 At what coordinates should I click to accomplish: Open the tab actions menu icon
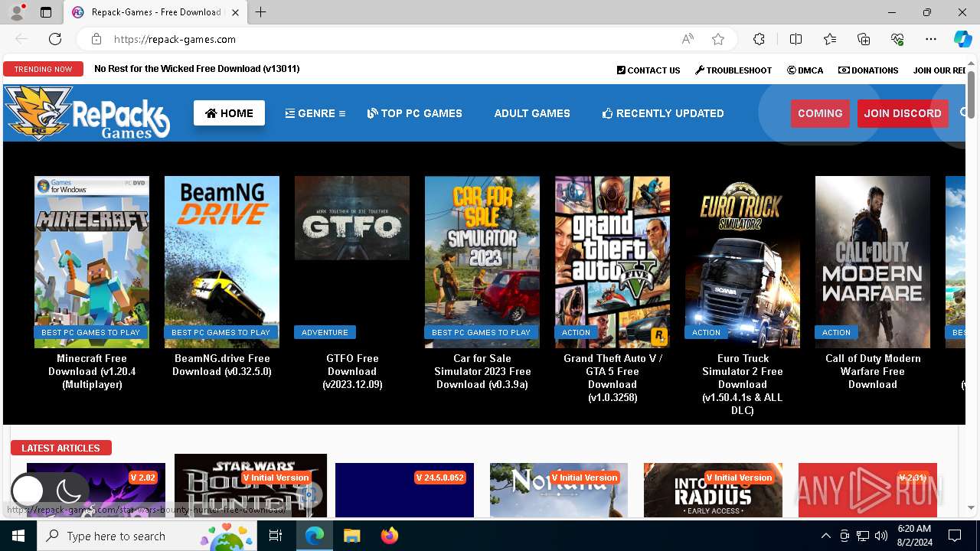46,12
